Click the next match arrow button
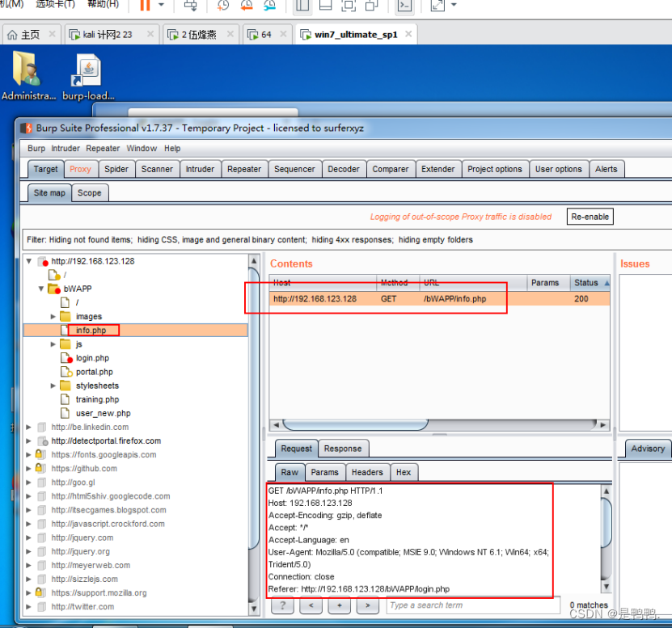672x628 pixels. tap(368, 605)
